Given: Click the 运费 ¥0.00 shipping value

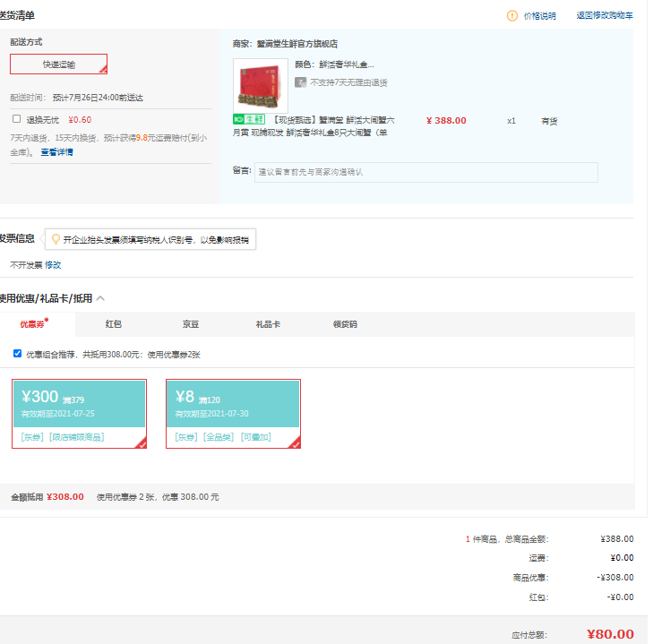Looking at the screenshot, I should (622, 558).
